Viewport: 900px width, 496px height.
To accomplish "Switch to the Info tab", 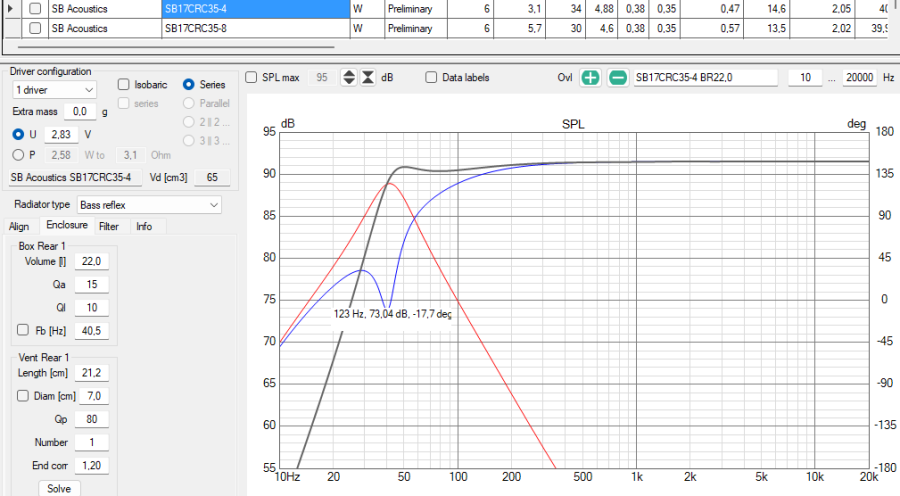I will click(x=144, y=226).
